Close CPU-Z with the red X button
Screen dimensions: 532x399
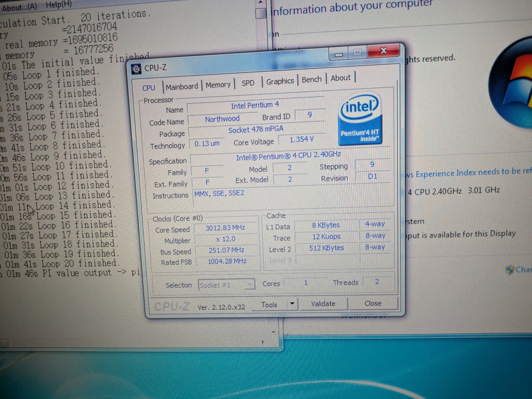384,51
